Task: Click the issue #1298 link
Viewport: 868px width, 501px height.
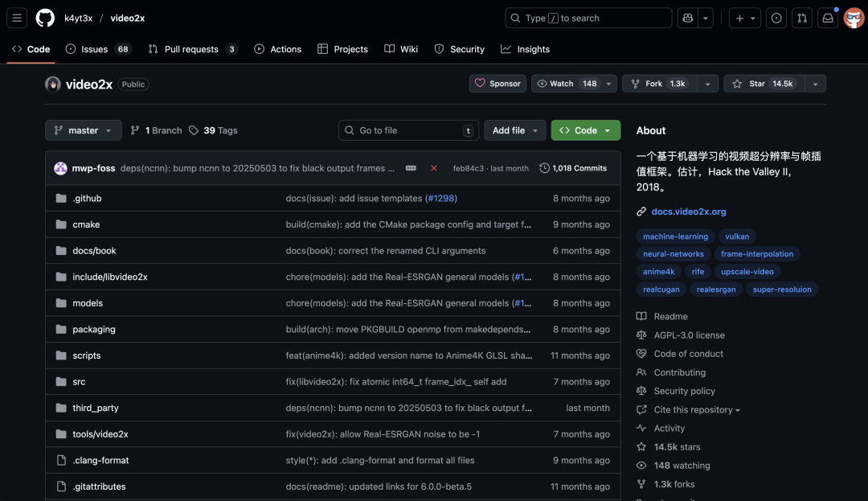Action: tap(441, 198)
